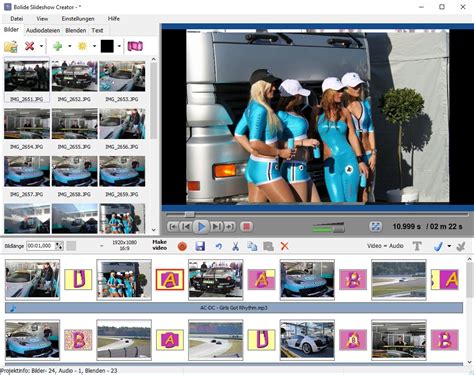Expand the remove image dropdown arrow
Viewport: 474px width, 375px height.
pyautogui.click(x=41, y=46)
